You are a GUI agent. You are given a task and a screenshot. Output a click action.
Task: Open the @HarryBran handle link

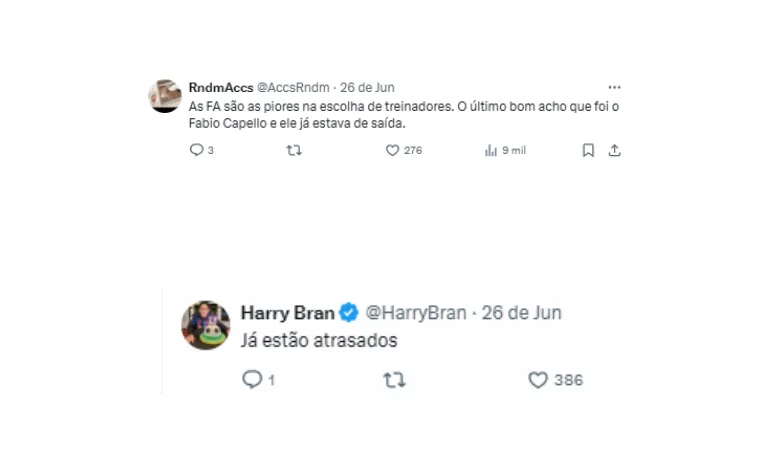coord(415,313)
